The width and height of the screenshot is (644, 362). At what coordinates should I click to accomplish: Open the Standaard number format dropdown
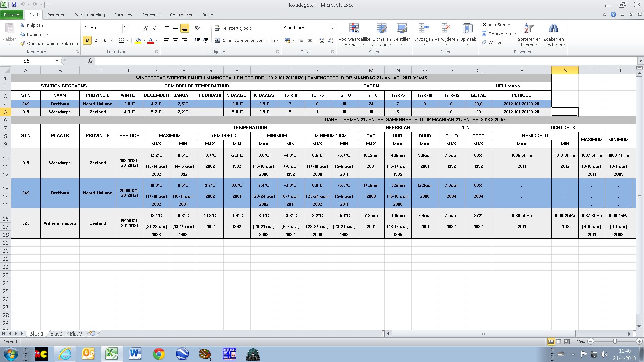pos(332,28)
